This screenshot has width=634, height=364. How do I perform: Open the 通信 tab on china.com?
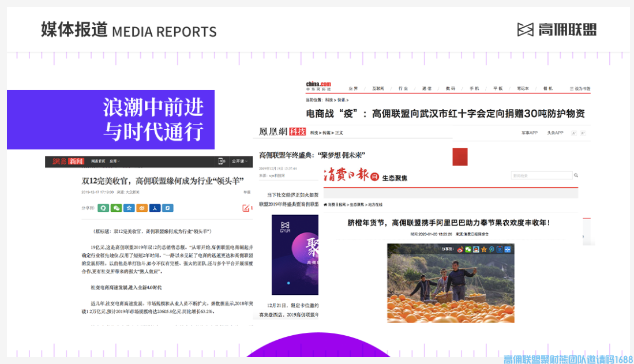tap(426, 88)
